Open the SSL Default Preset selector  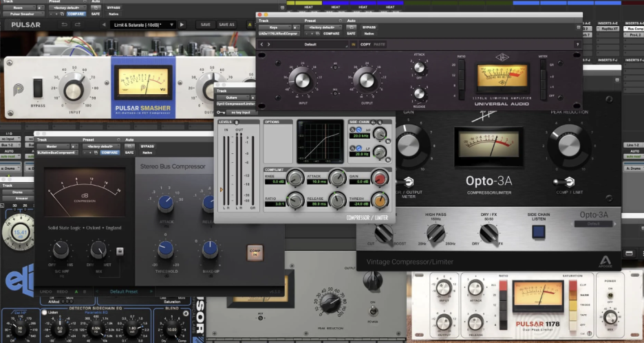tap(124, 291)
